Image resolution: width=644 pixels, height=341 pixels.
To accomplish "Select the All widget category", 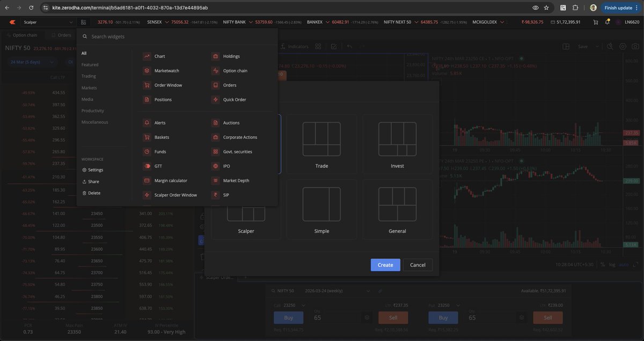I will [84, 53].
